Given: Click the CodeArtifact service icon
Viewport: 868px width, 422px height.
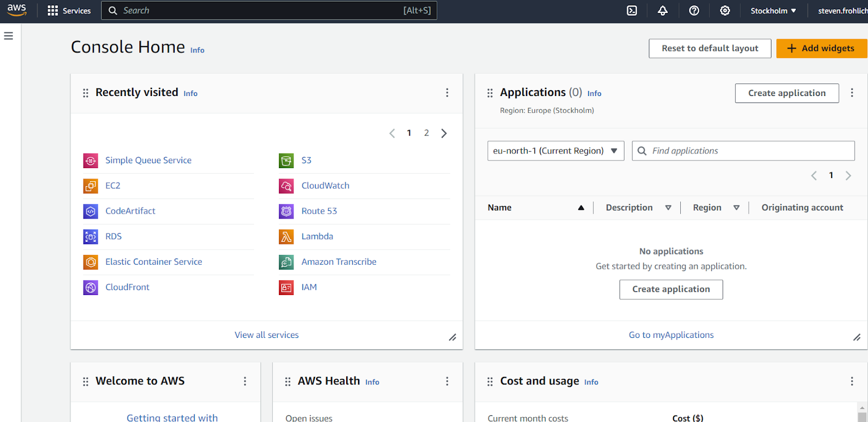Looking at the screenshot, I should pos(91,211).
